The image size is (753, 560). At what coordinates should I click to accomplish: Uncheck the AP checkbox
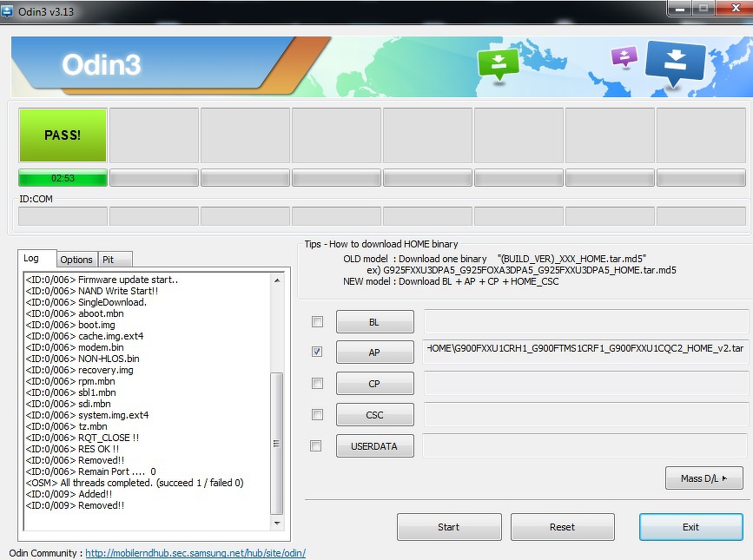click(x=317, y=352)
